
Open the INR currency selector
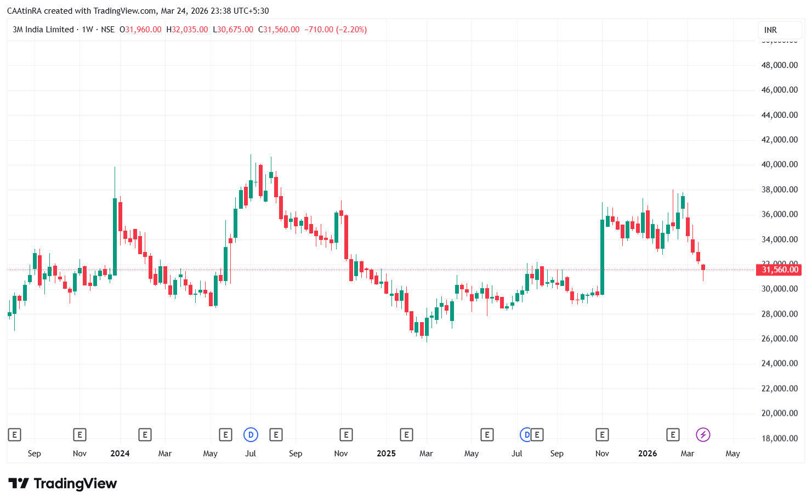(781, 30)
